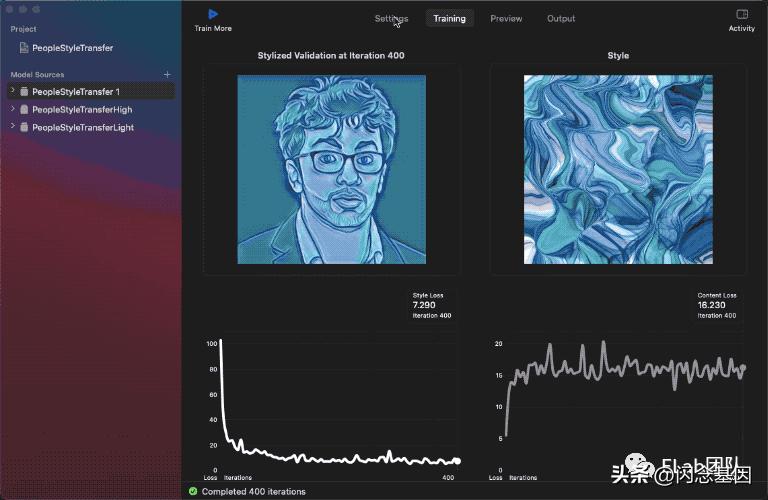Click the Train More label
The image size is (768, 500).
[x=213, y=28]
